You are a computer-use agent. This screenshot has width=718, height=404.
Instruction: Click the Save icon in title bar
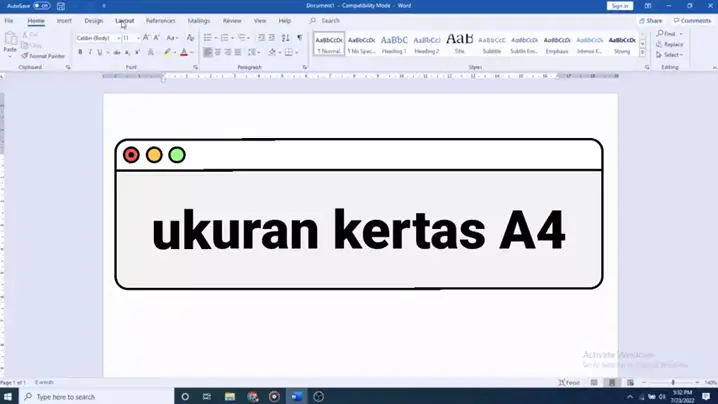[61, 6]
